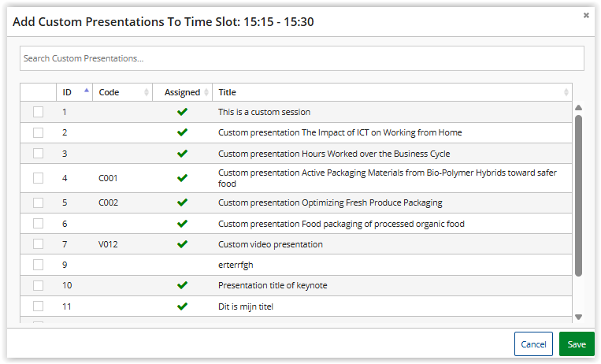Click the ID column ascending sort arrow
This screenshot has width=601, height=364.
coord(87,91)
